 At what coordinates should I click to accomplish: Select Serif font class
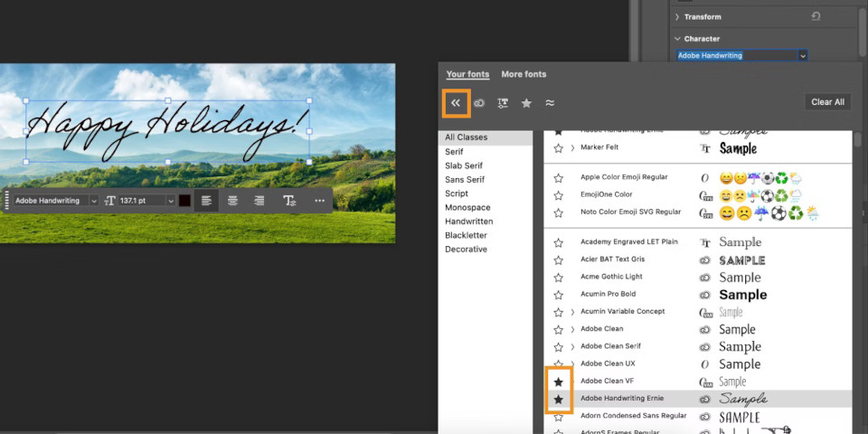(454, 152)
